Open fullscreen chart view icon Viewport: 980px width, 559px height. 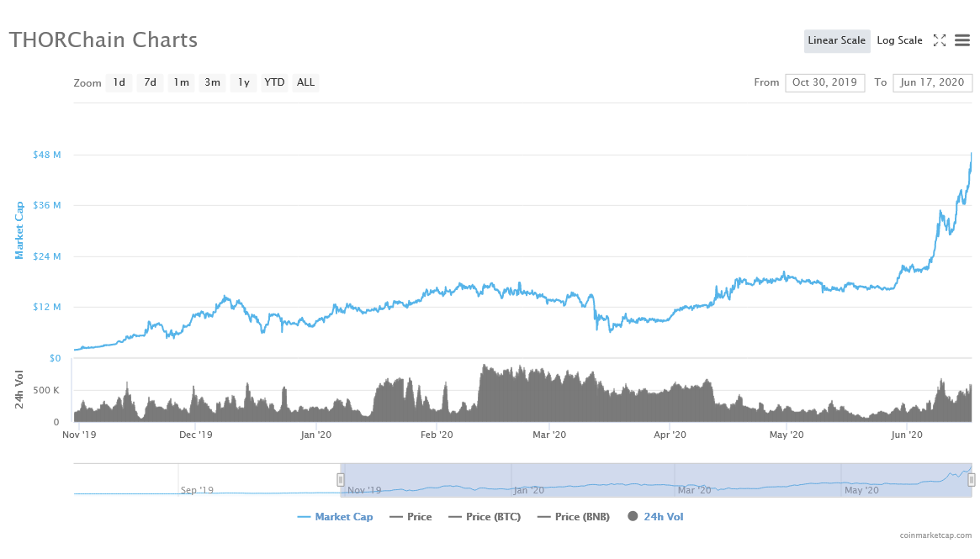point(940,40)
